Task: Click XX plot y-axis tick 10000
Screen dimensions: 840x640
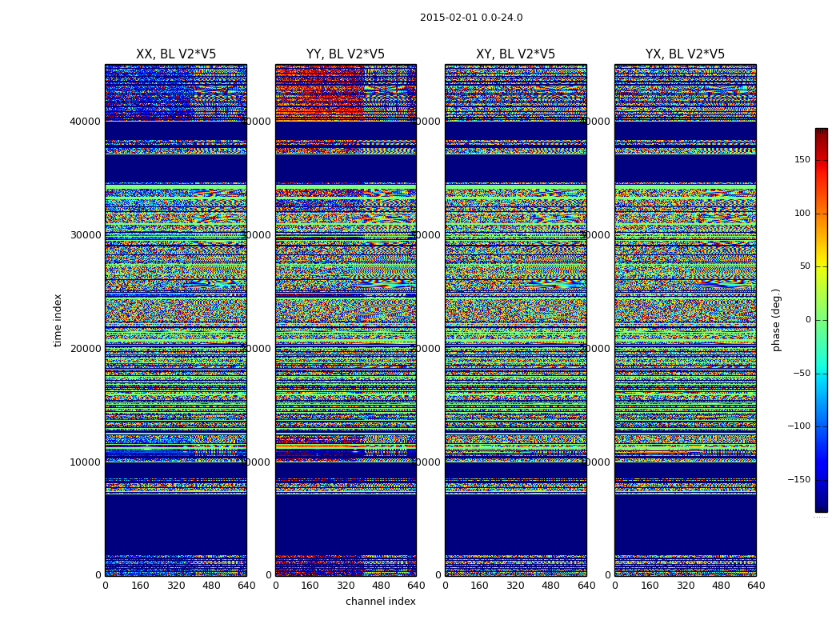Action: point(85,462)
